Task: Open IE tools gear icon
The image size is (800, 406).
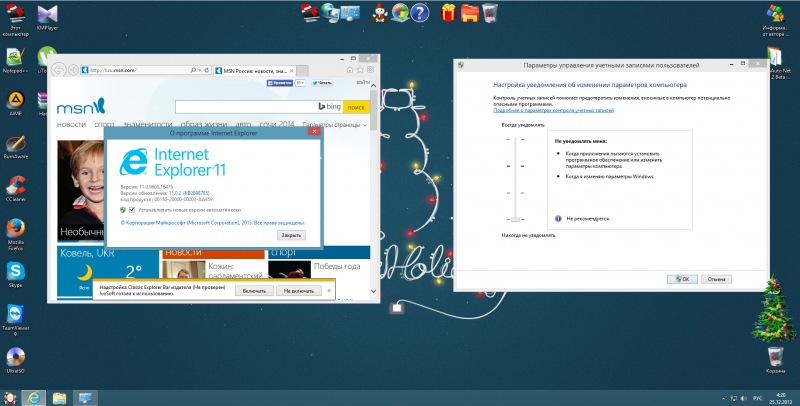Action: click(370, 70)
